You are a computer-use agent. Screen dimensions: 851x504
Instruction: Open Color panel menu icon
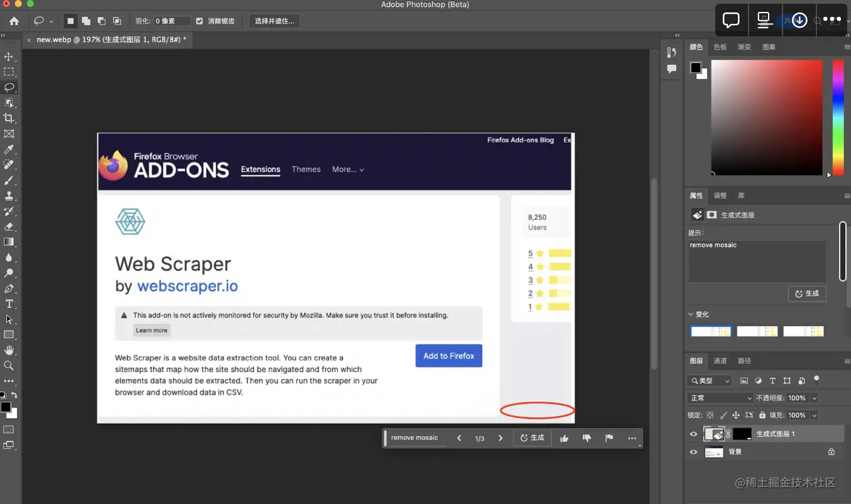click(847, 47)
